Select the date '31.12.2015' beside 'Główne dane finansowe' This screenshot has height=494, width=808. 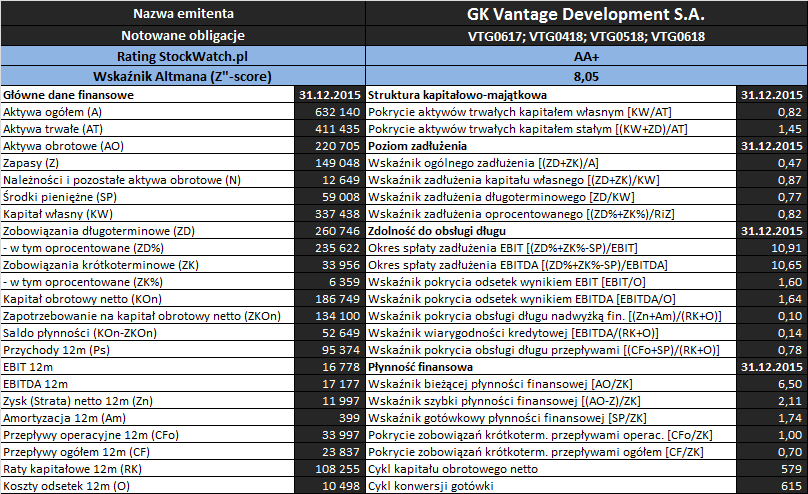[330, 95]
